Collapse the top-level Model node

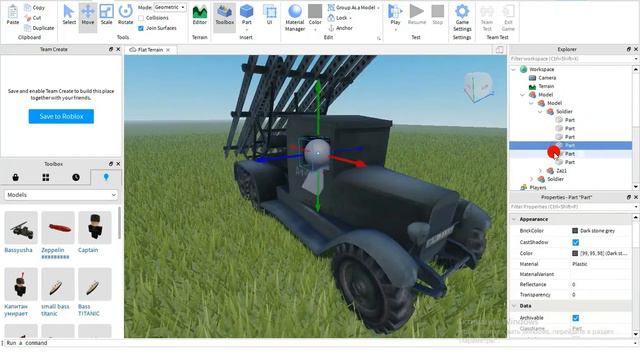[522, 95]
